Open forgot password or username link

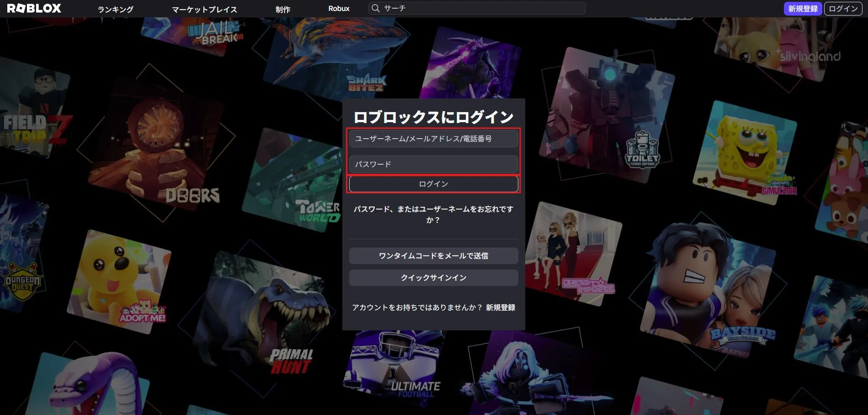point(433,214)
